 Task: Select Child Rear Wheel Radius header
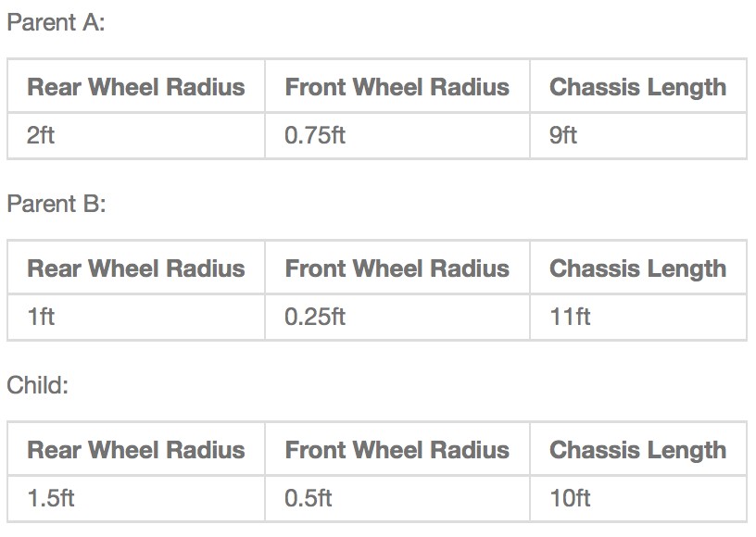(136, 450)
